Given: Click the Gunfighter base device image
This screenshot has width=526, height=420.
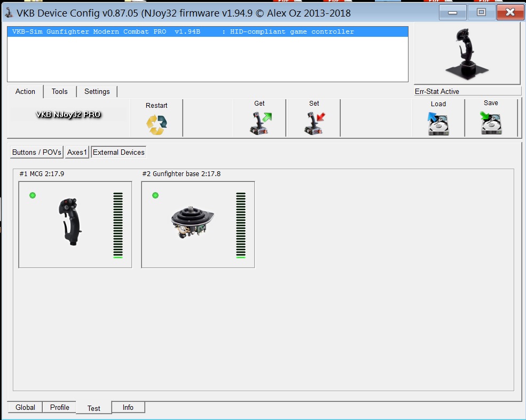Looking at the screenshot, I should tap(192, 222).
